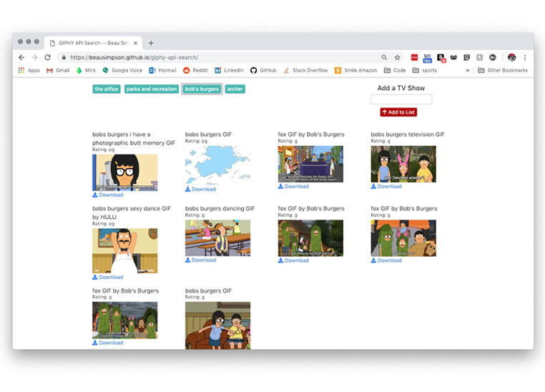Open the Chrome three-dot menu
Screen dimensions: 545x392
tap(525, 57)
